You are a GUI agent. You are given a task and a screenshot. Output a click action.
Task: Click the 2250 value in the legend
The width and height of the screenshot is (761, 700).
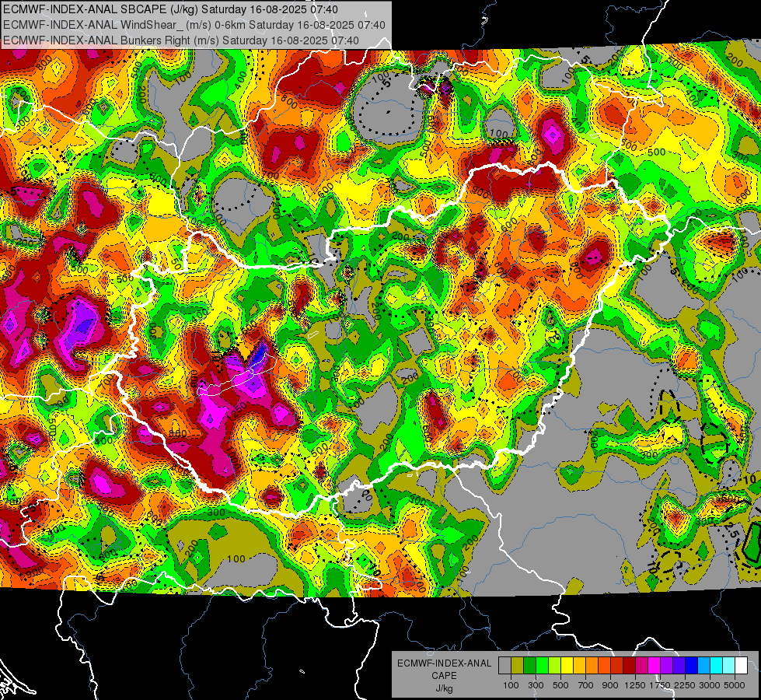click(685, 685)
